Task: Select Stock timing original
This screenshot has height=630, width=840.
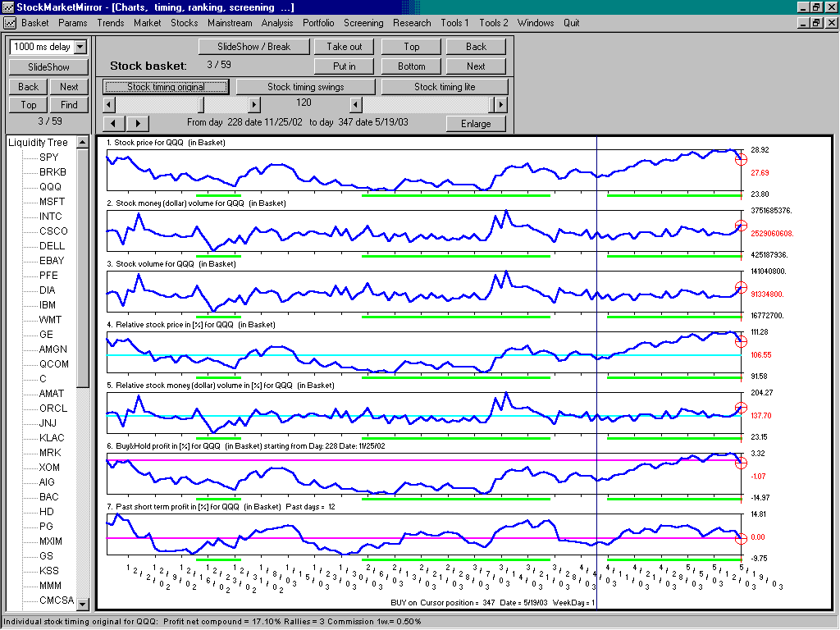Action: point(166,87)
